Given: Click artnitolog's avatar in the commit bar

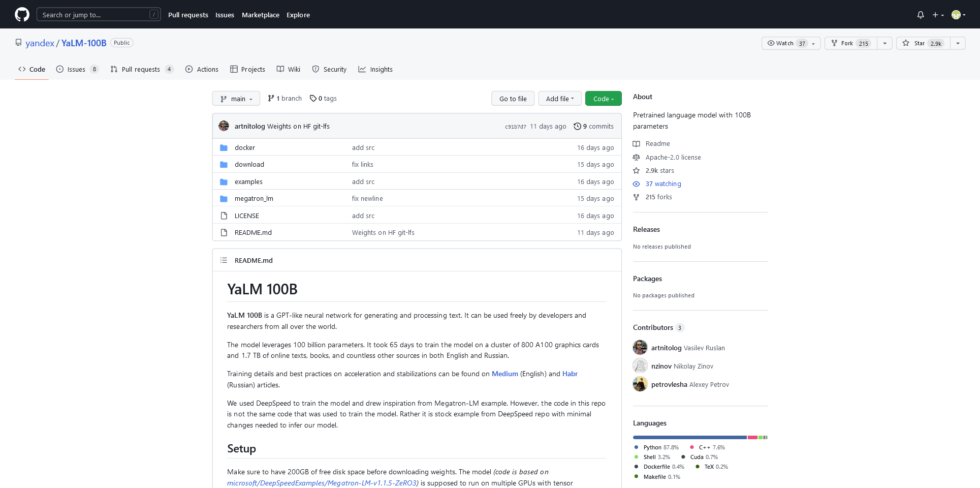Looking at the screenshot, I should [224, 126].
